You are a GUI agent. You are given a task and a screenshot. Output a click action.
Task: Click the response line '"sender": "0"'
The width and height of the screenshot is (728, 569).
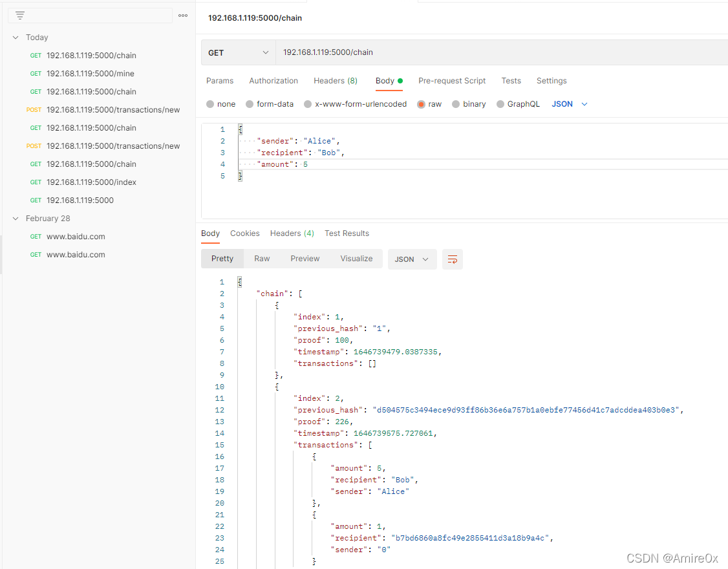point(360,550)
